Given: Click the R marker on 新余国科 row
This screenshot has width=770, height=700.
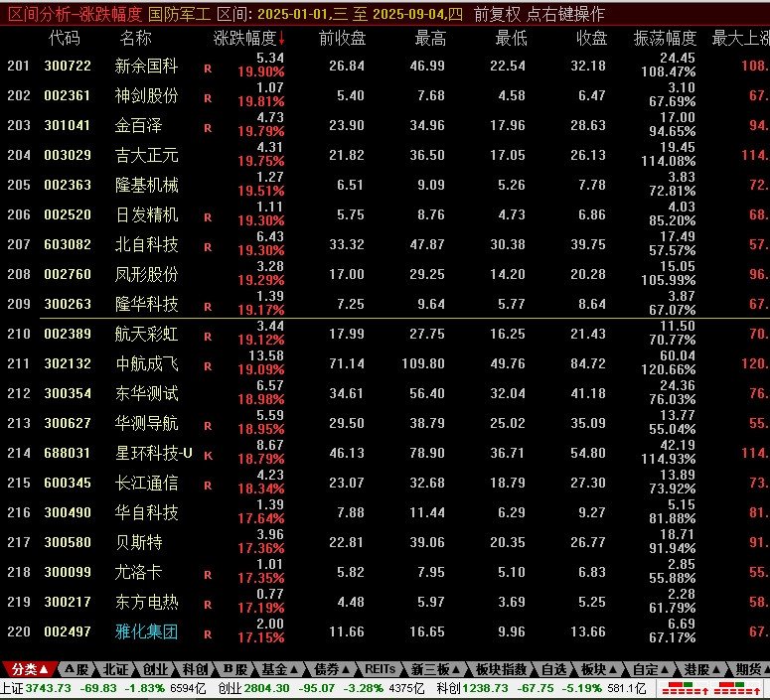Looking at the screenshot, I should pyautogui.click(x=208, y=69).
